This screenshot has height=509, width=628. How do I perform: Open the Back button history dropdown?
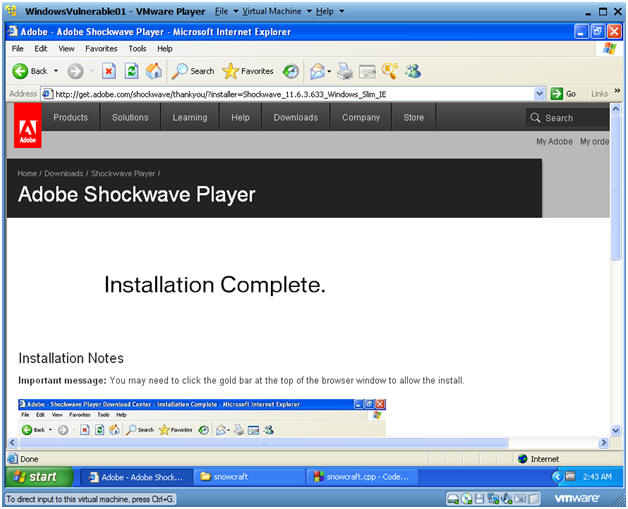point(56,71)
